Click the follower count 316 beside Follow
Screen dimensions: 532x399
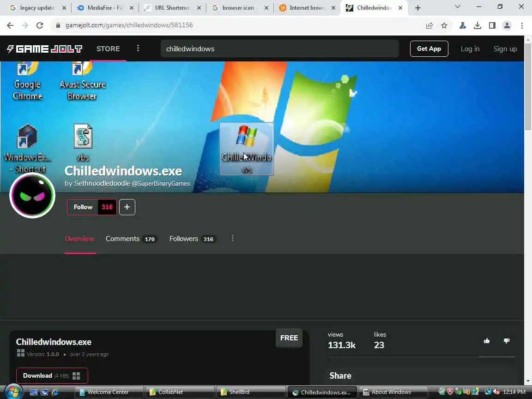(107, 207)
